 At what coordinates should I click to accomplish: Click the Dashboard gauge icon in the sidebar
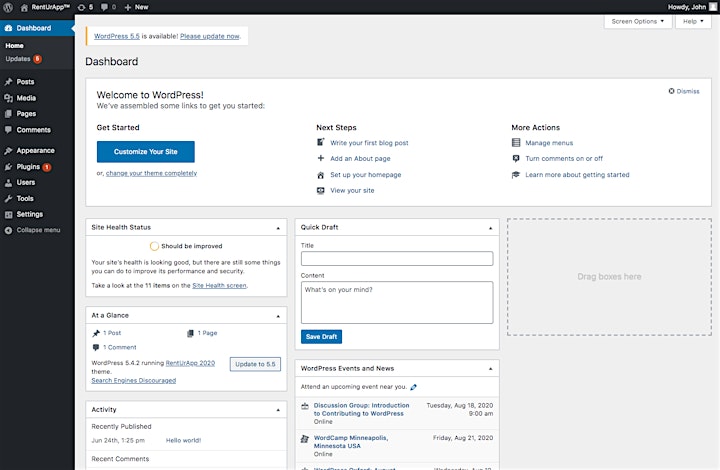8,28
